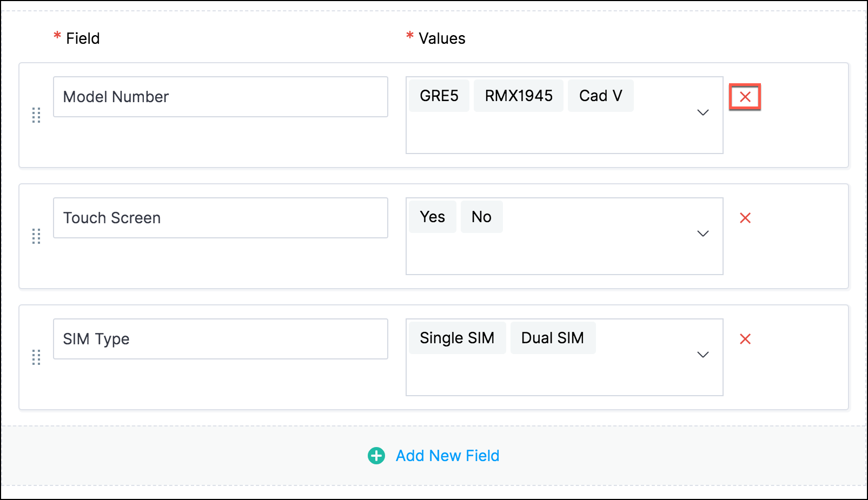This screenshot has height=500, width=868.
Task: Select the GRE5 value tag
Action: pyautogui.click(x=439, y=96)
